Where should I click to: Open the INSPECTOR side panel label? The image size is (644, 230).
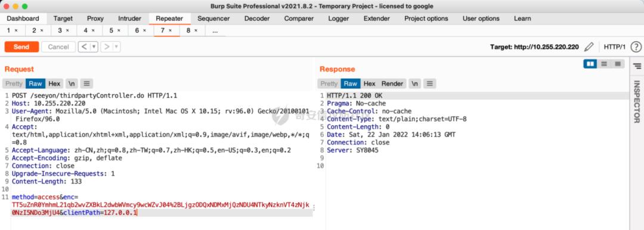point(637,101)
